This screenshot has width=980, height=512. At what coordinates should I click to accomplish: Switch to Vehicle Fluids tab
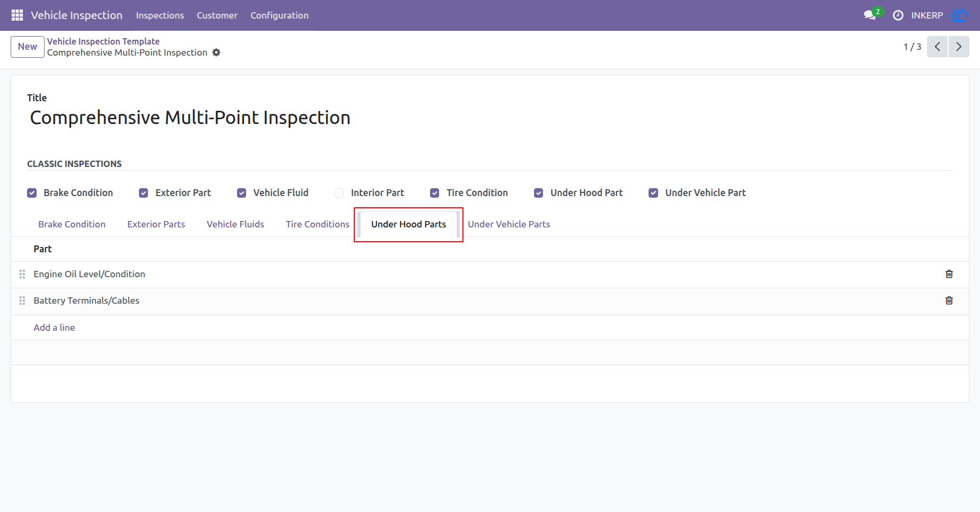pyautogui.click(x=235, y=224)
